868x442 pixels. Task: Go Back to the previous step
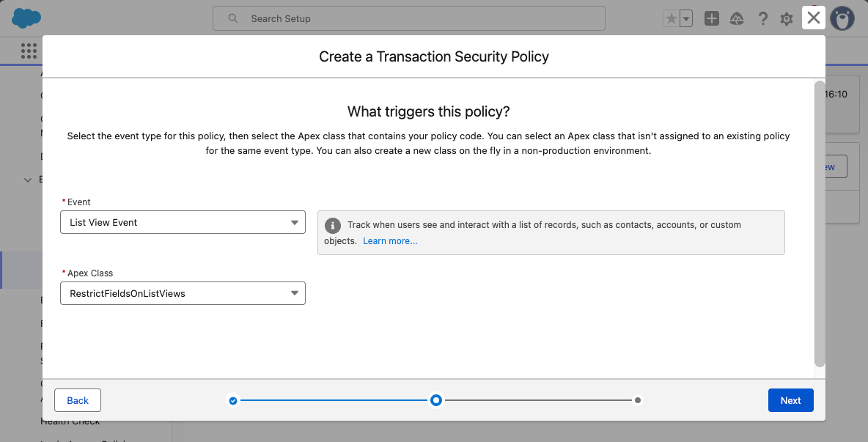pyautogui.click(x=77, y=400)
